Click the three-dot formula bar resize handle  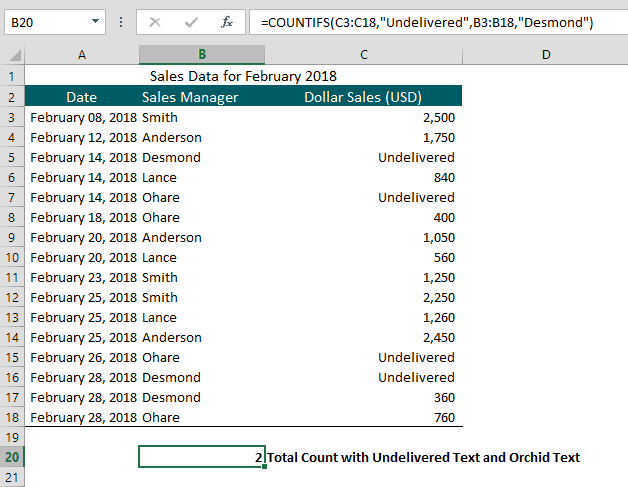click(121, 22)
